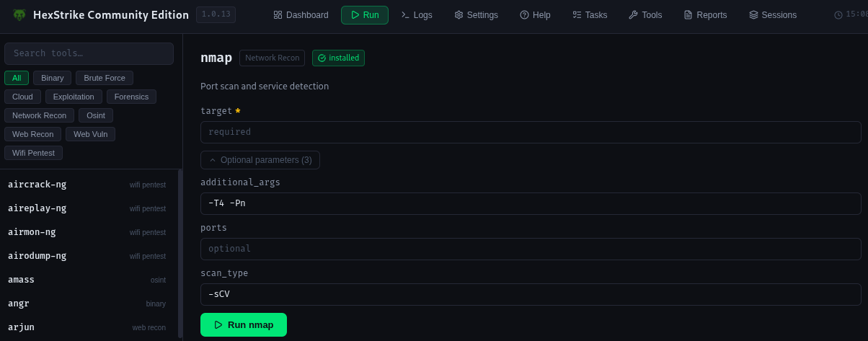Switch to the Run tab

coord(365,15)
